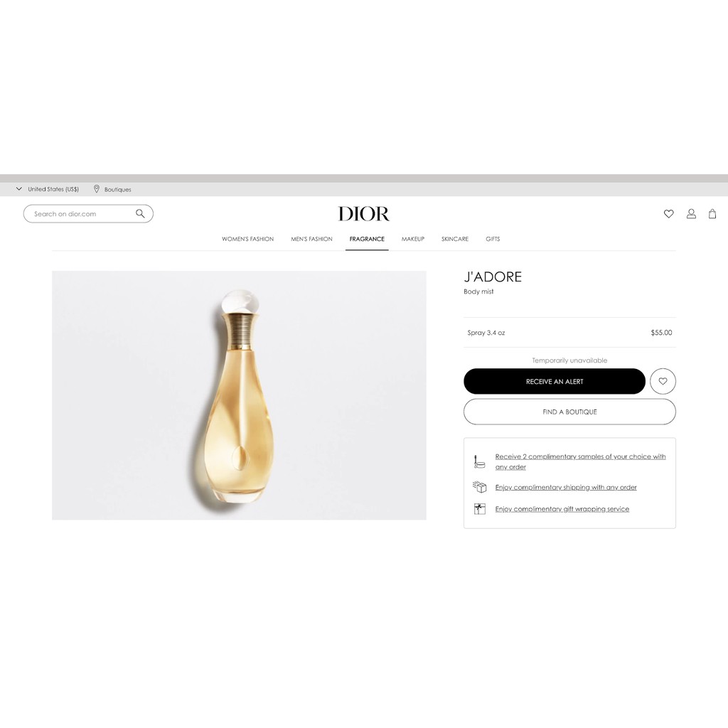Click the magnifying glass search icon
Screen dimensions: 728x728
140,213
